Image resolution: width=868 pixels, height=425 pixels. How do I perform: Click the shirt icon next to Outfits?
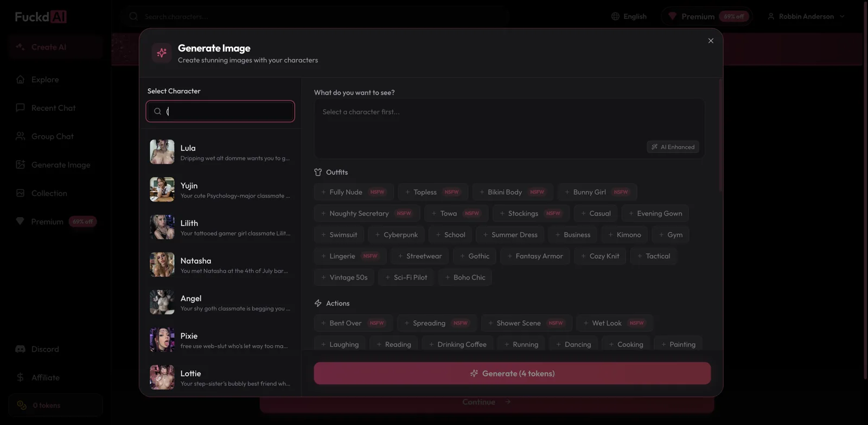point(318,172)
